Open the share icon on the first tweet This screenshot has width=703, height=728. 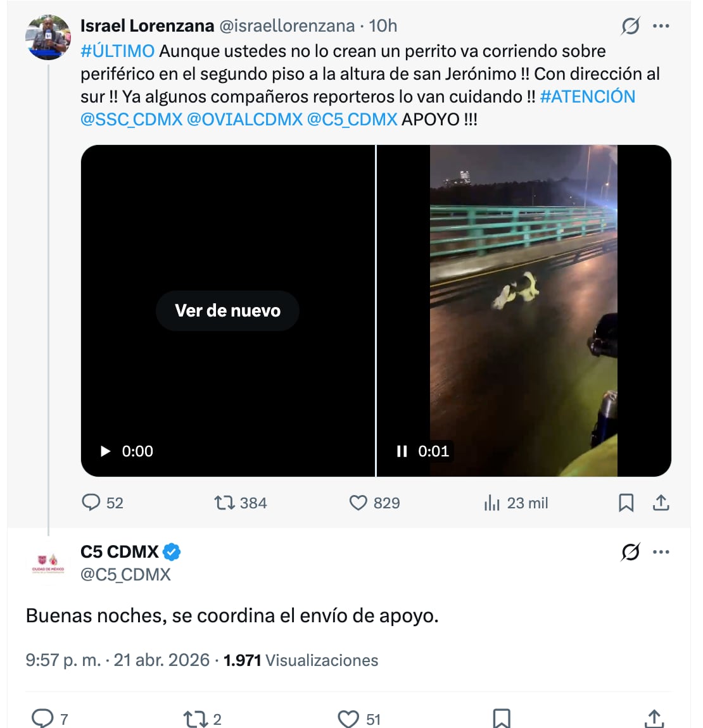[x=661, y=502]
